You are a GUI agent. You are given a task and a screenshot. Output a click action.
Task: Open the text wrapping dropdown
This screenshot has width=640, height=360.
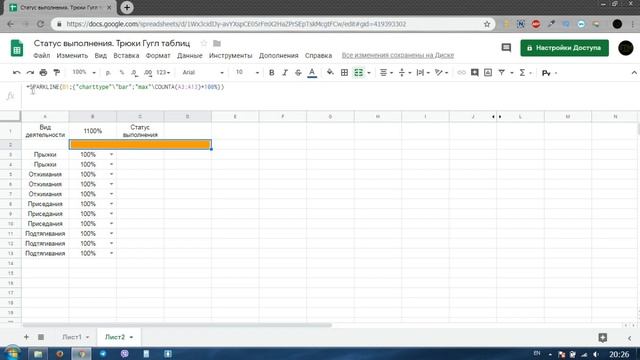click(x=422, y=73)
